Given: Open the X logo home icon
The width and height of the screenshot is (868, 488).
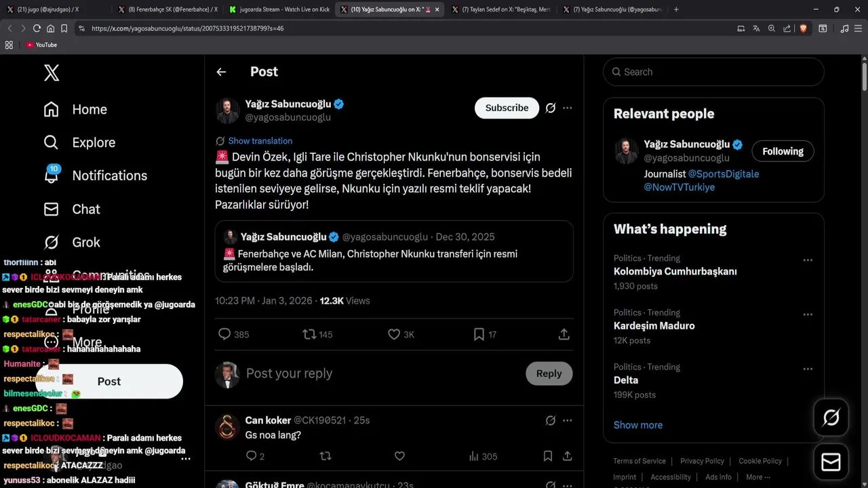Looking at the screenshot, I should (52, 73).
